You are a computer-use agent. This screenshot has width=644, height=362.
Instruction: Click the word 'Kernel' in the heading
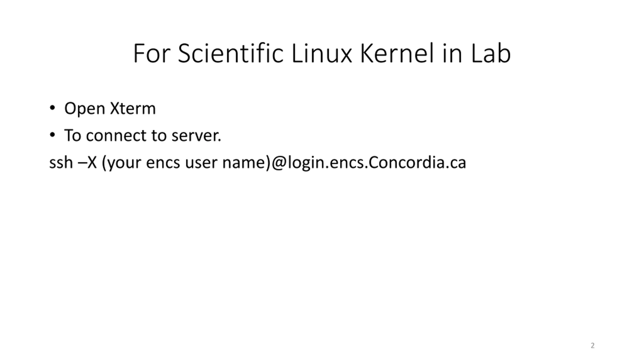point(397,53)
